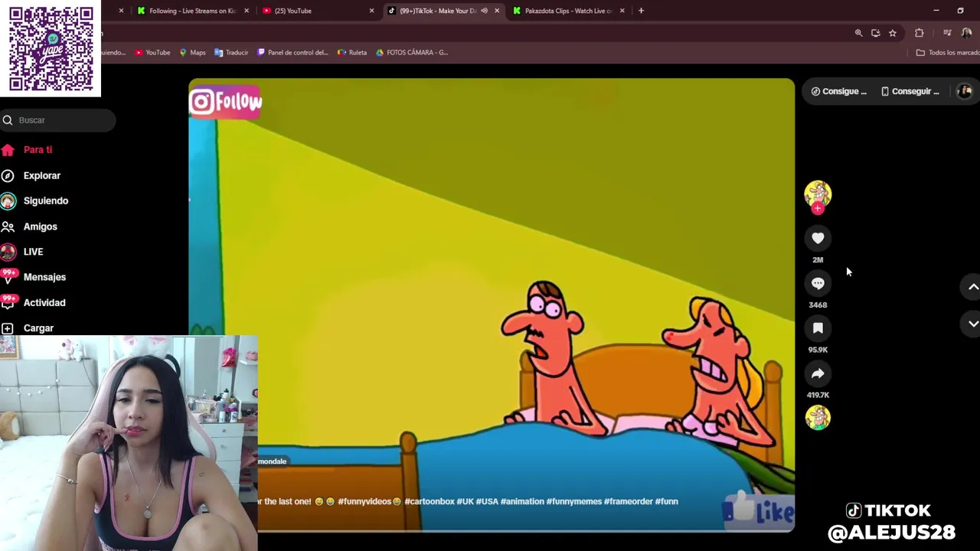Screen dimensions: 980x551
Task: Click the Explorar compass icon
Action: tap(8, 175)
